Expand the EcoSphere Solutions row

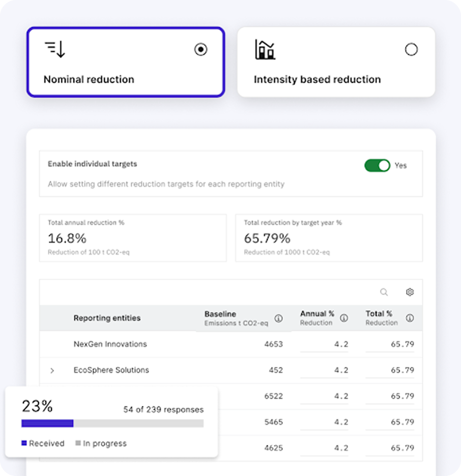point(52,371)
